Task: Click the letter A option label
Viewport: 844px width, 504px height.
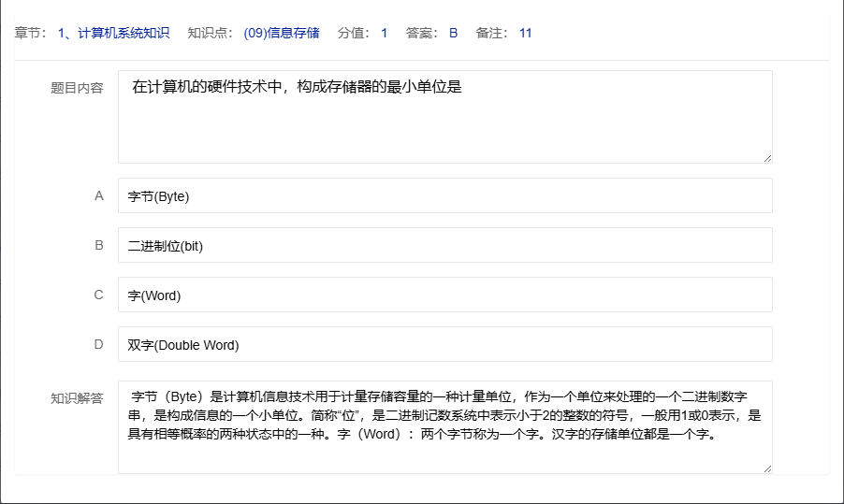Action: point(99,196)
